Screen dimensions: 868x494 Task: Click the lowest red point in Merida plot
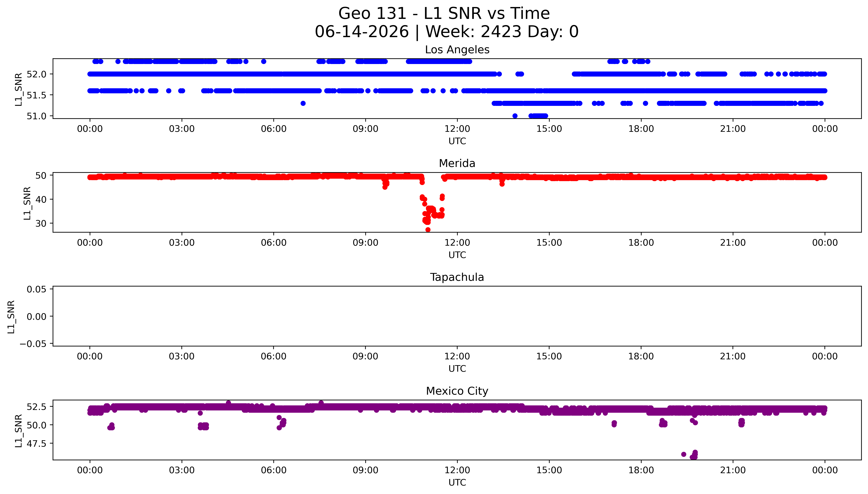428,230
